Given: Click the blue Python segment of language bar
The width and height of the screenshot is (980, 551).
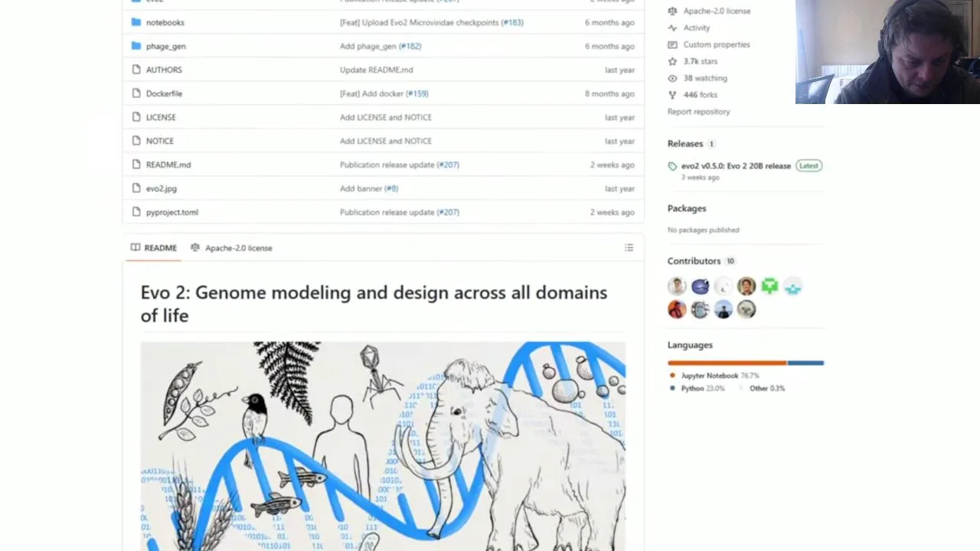Looking at the screenshot, I should click(x=805, y=363).
